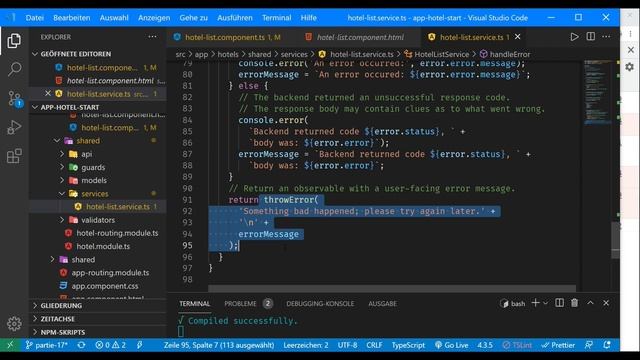Screen dimensions: 640x360
Task: Open Explorer more actions ellipsis
Action: click(152, 37)
